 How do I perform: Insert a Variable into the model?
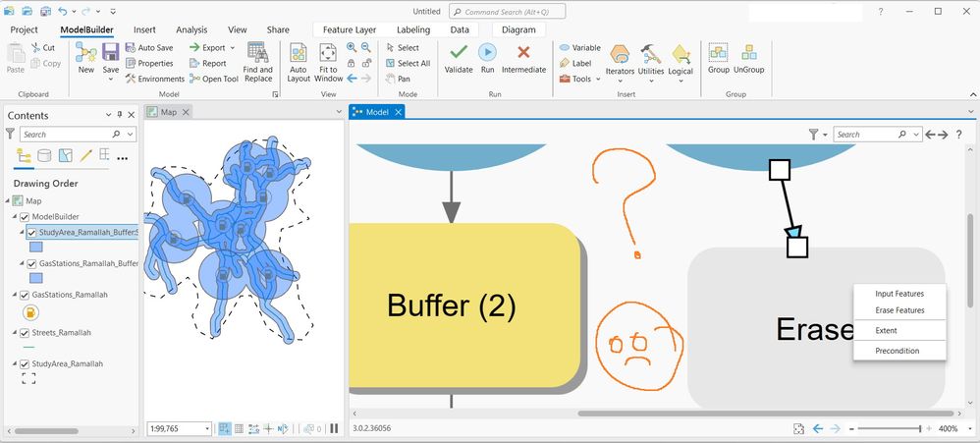pyautogui.click(x=579, y=47)
